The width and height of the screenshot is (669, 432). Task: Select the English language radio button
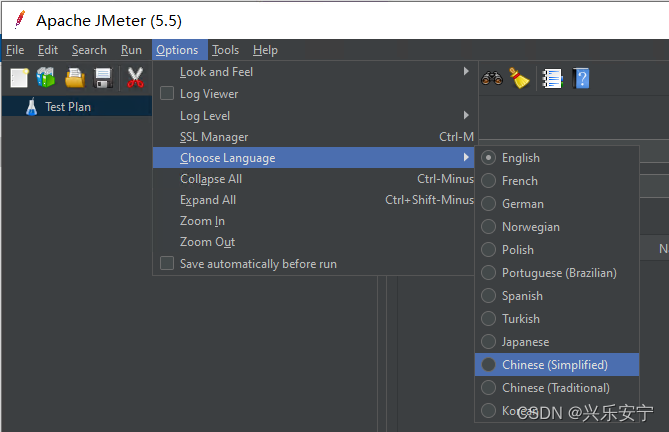click(489, 158)
